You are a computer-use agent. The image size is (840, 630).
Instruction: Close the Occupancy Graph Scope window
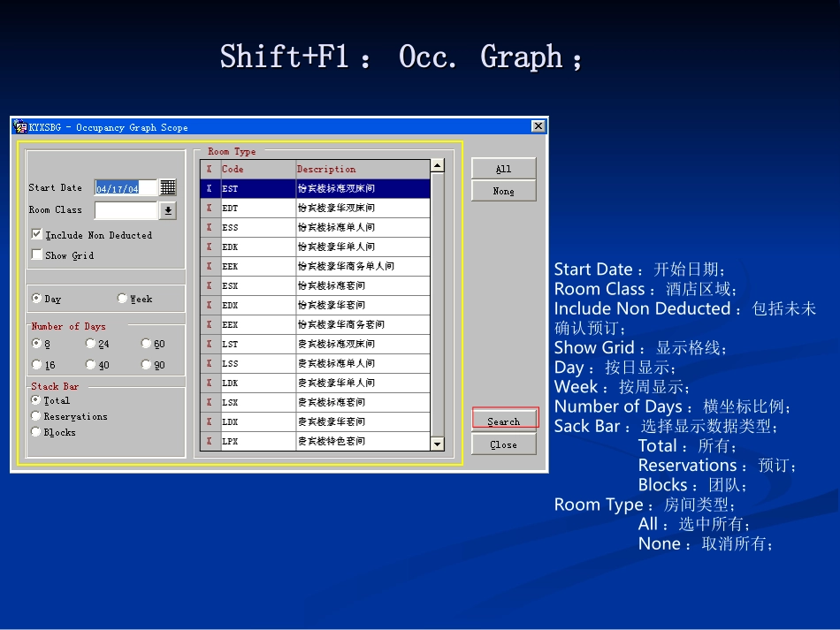[x=538, y=126]
